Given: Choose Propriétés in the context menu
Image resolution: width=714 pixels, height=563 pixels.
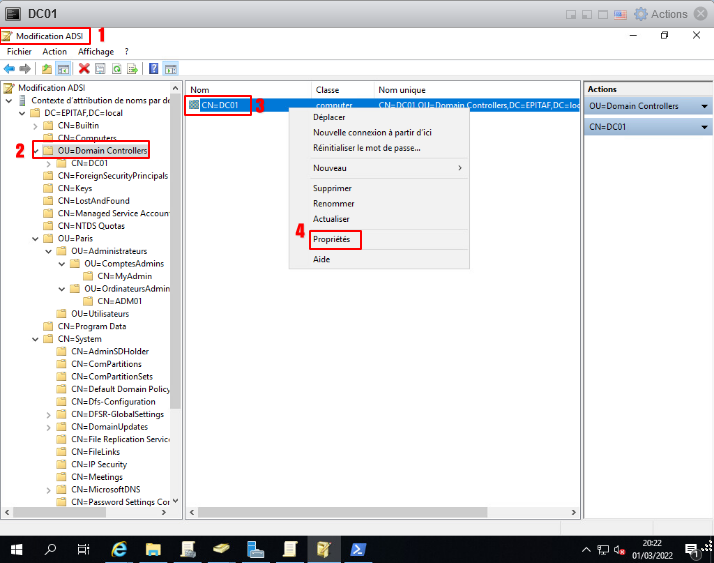Looking at the screenshot, I should click(333, 240).
